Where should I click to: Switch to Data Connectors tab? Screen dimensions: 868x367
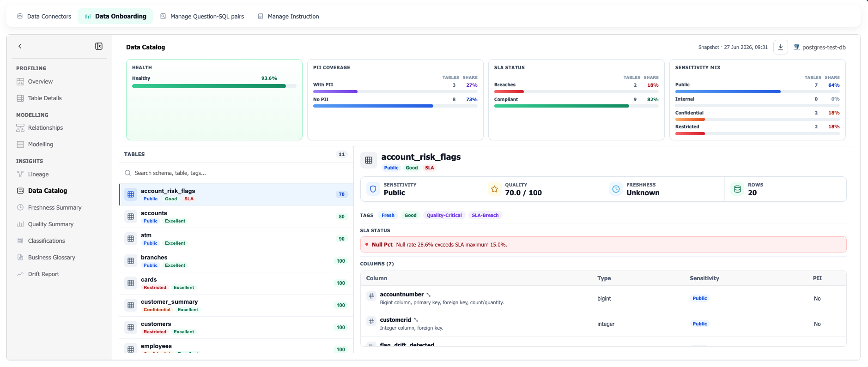[44, 16]
